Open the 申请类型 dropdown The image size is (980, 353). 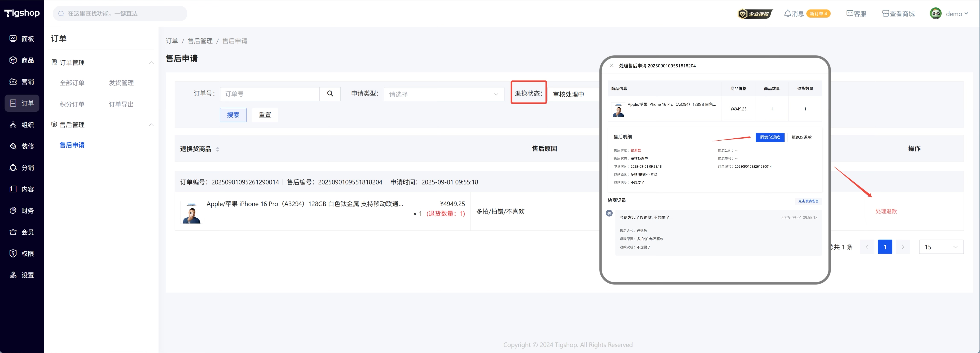click(444, 94)
